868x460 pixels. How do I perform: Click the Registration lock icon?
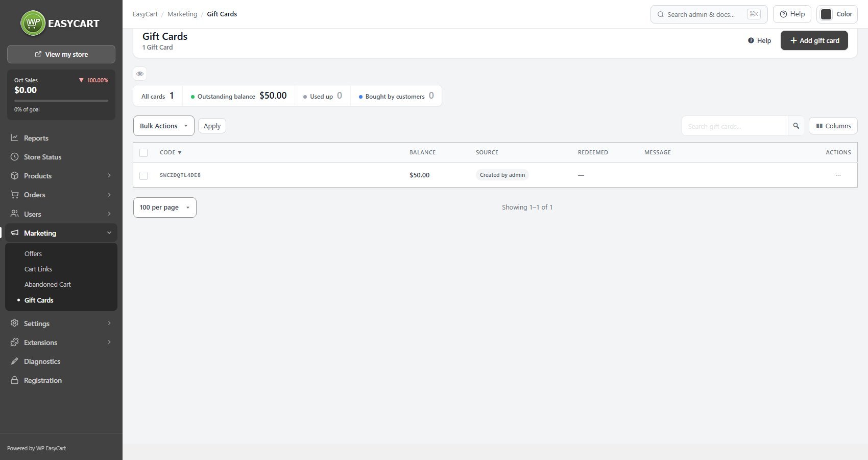(15, 380)
